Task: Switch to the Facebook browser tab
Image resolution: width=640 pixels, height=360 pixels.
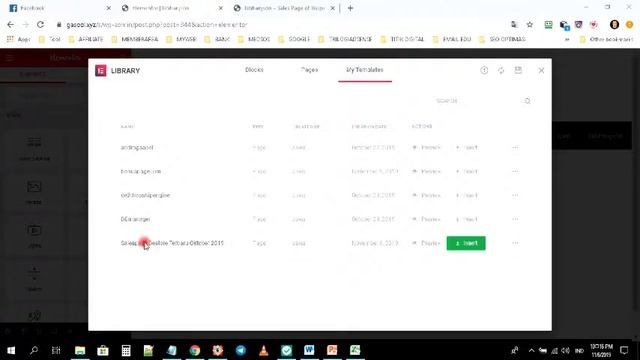Action: 58,8
